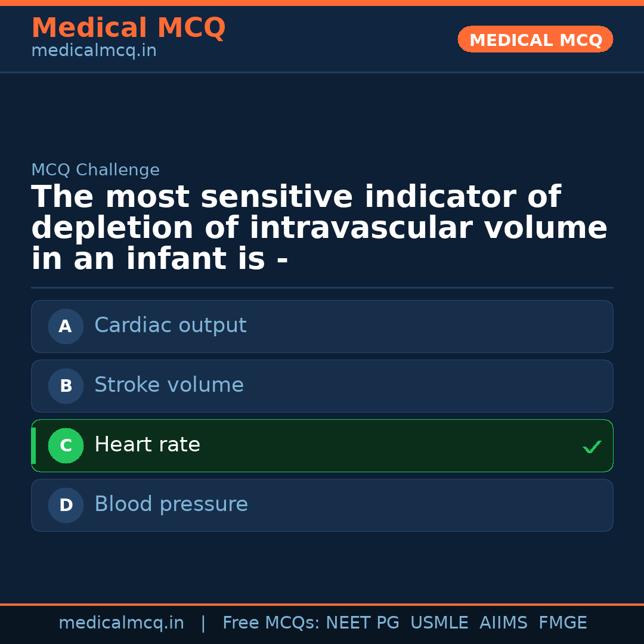Click the question text about intravascular volume
Viewport: 644px width, 644px height.
coord(319,228)
